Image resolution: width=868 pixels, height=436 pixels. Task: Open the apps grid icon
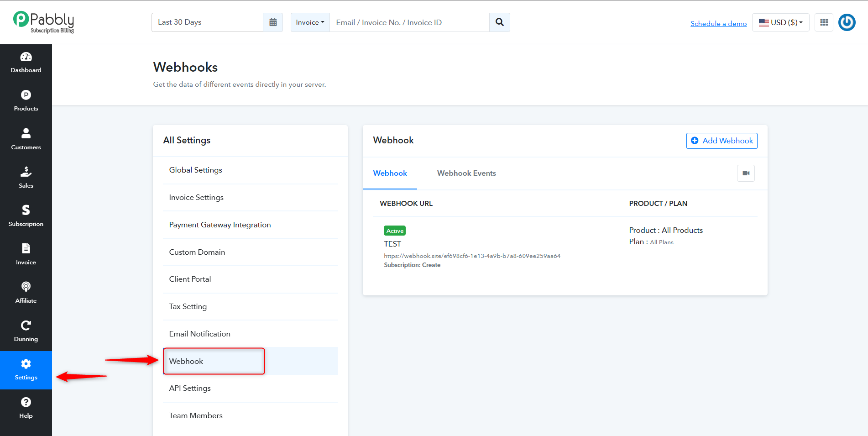tap(824, 22)
